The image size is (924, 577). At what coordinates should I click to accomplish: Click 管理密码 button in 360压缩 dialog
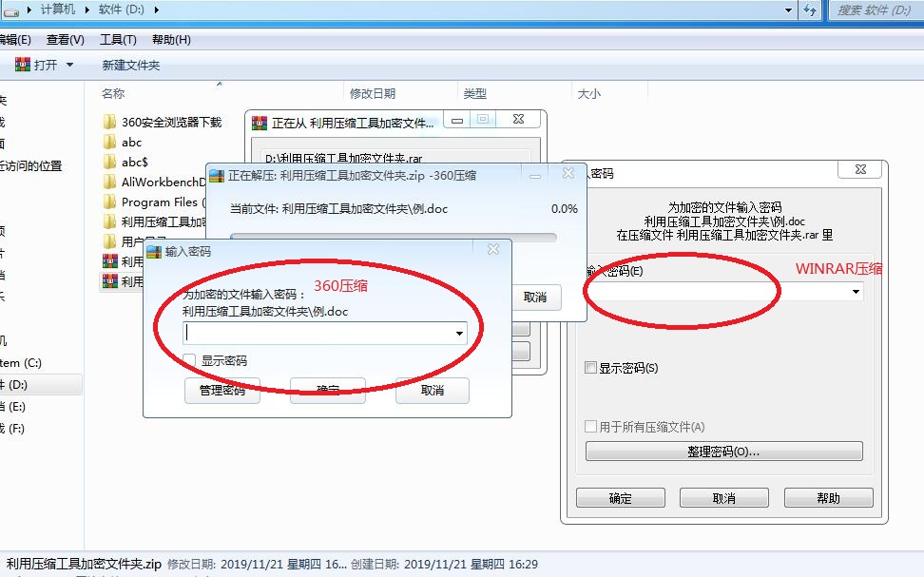click(x=222, y=390)
